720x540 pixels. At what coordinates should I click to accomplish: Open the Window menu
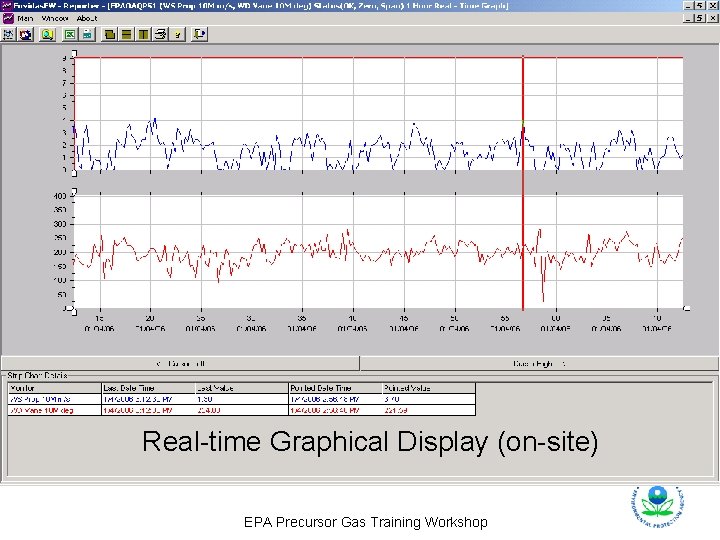click(x=55, y=18)
